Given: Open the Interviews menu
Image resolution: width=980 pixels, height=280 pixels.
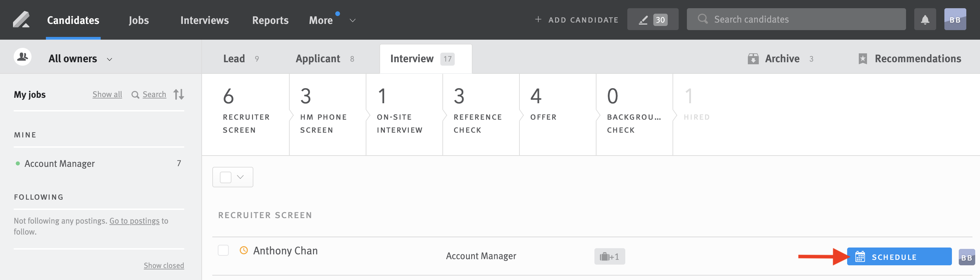Looking at the screenshot, I should click(x=205, y=20).
